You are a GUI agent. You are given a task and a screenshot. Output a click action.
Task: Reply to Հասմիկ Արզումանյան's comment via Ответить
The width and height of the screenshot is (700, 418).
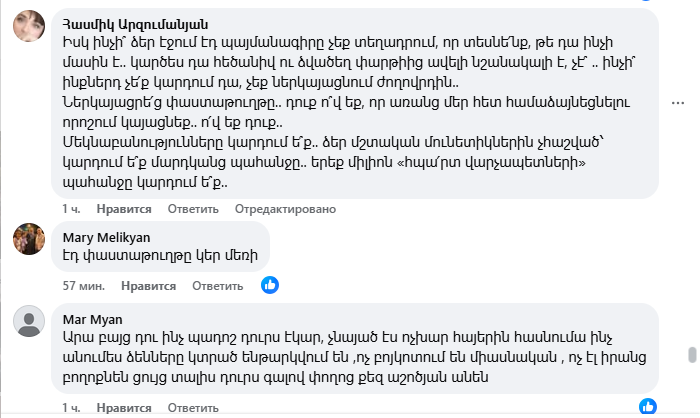pos(191,208)
